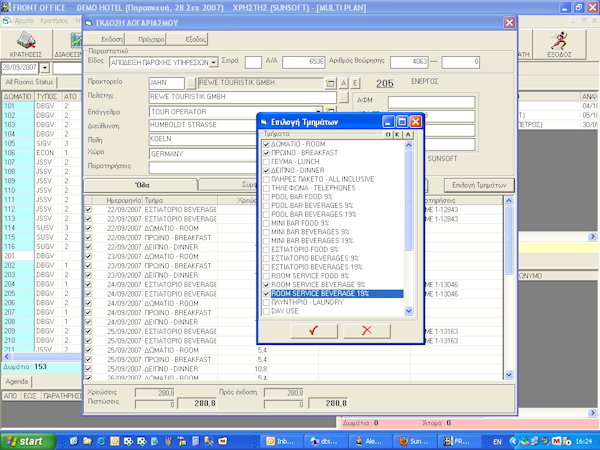Click the ΑΦΜ tax number field
Viewport: 600px width, 450px height.
[431, 102]
